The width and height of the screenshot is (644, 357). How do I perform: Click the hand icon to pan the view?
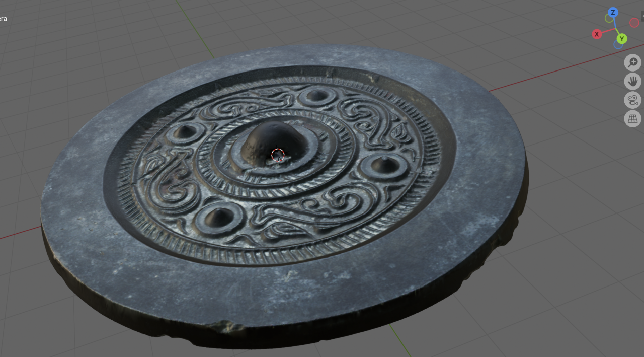pyautogui.click(x=632, y=81)
